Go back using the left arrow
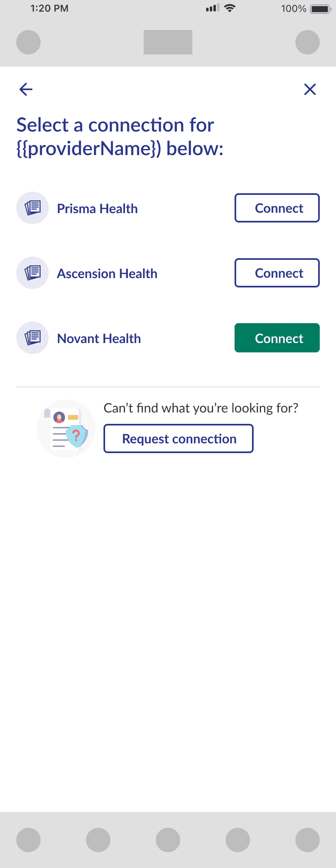Viewport: 336px width, 868px height. tap(26, 89)
